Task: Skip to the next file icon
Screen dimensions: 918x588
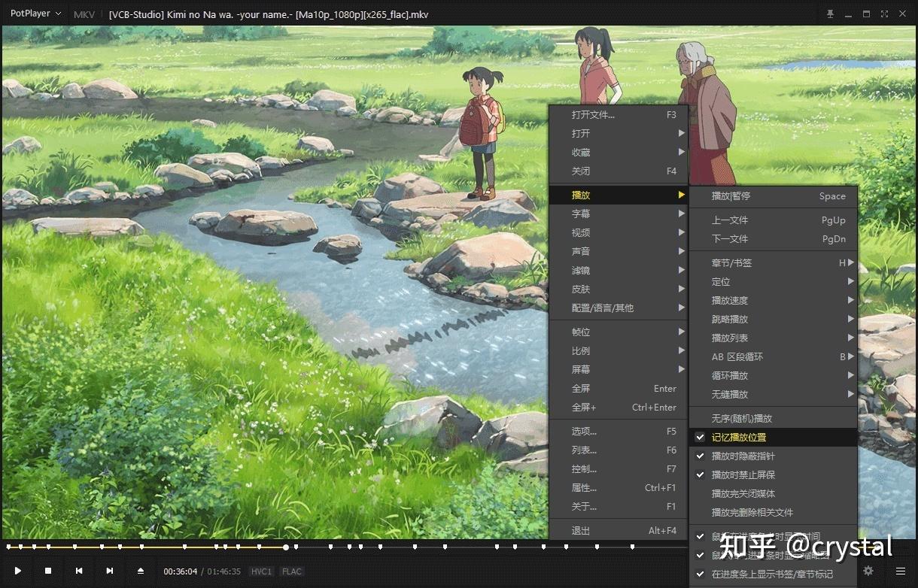Action: [x=110, y=571]
